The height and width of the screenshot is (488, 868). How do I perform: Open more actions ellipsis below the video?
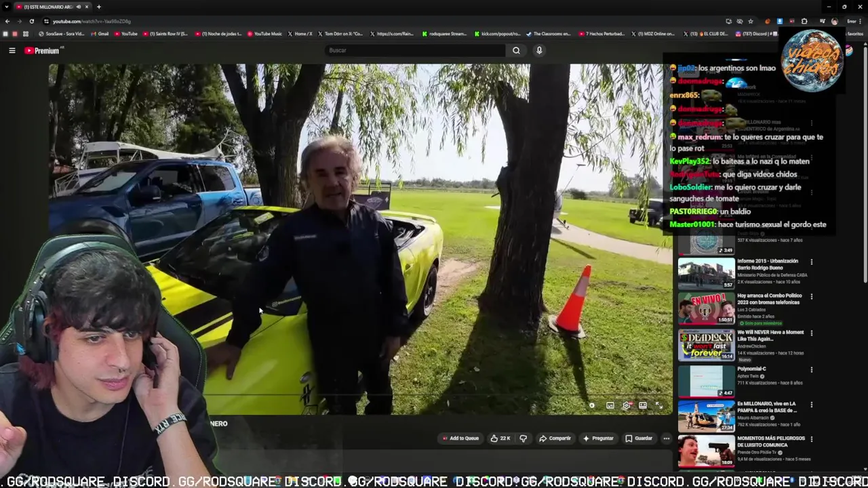click(666, 439)
